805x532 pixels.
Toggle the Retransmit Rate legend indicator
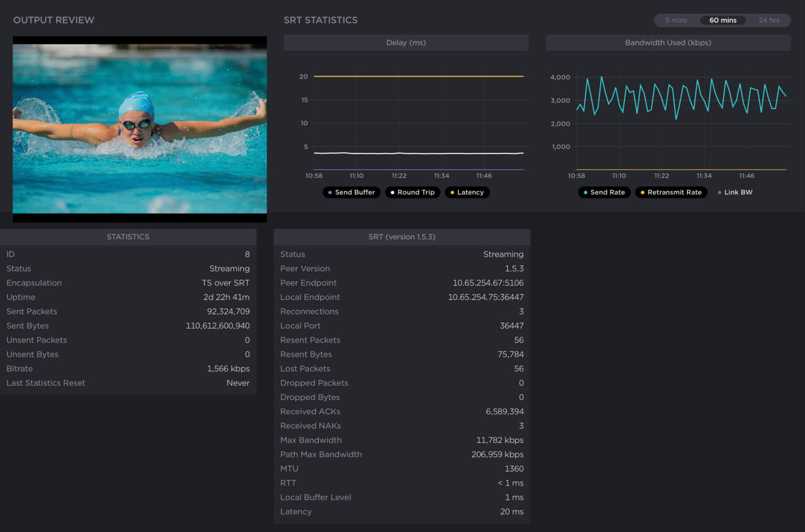[x=671, y=192]
